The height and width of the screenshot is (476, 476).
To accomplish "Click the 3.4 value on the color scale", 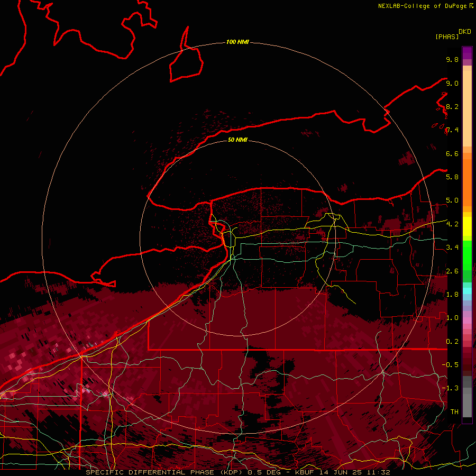I will point(452,247).
